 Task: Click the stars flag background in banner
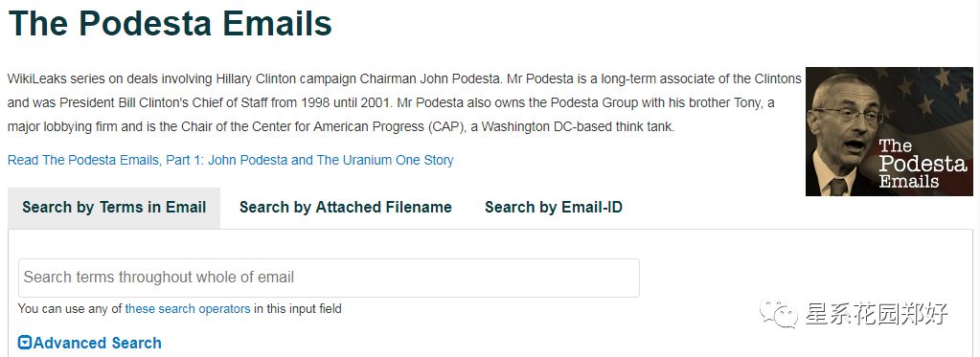pyautogui.click(x=931, y=94)
